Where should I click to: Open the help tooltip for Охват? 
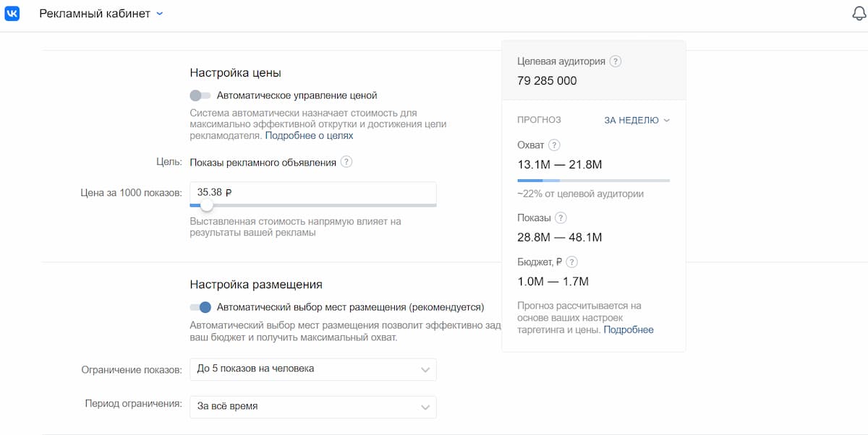pyautogui.click(x=554, y=145)
